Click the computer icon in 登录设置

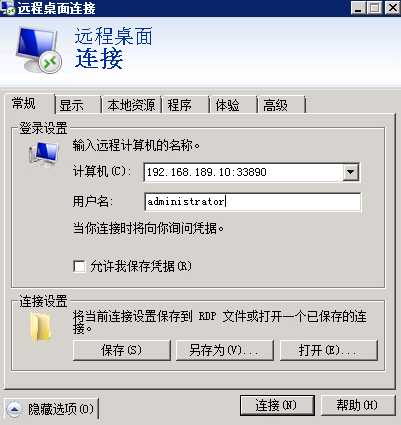point(44,155)
